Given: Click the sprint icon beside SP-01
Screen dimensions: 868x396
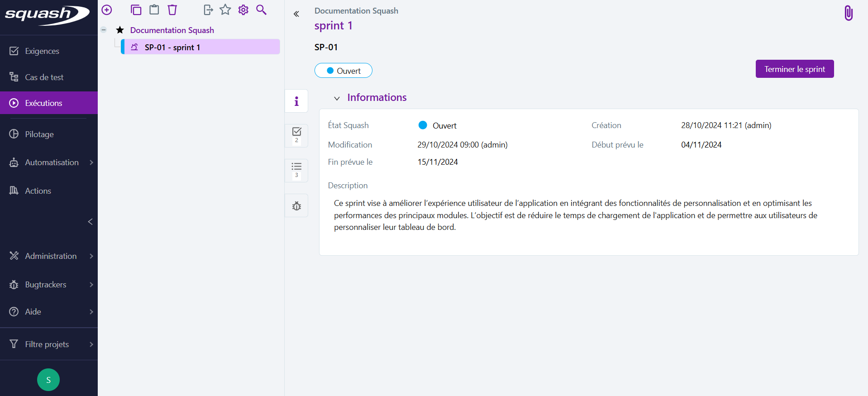Looking at the screenshot, I should tap(134, 47).
